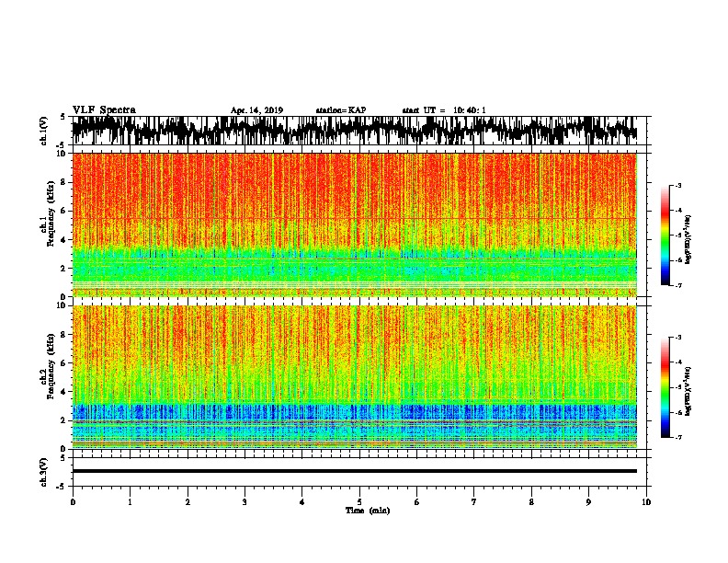Click time axis tick label 3

pos(245,502)
